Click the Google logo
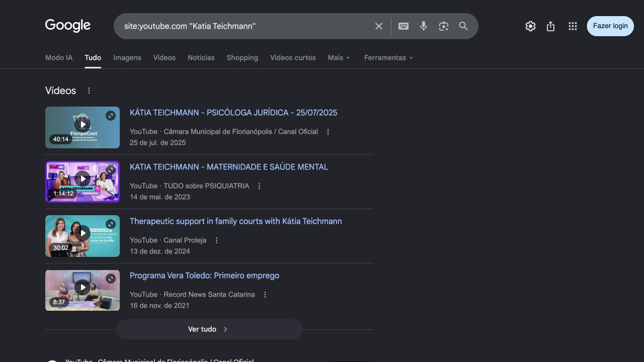644x362 pixels. [68, 26]
